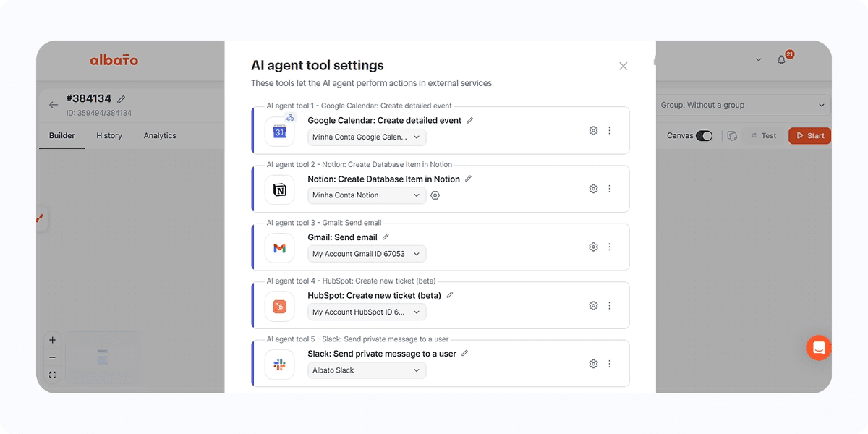Zoom in with the plus button
Image resolution: width=868 pixels, height=434 pixels.
click(53, 340)
